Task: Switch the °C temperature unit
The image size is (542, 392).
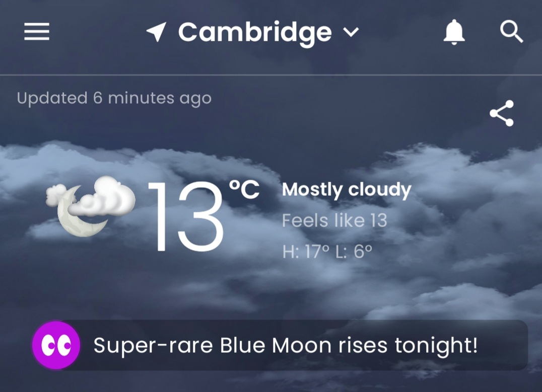Action: click(244, 190)
